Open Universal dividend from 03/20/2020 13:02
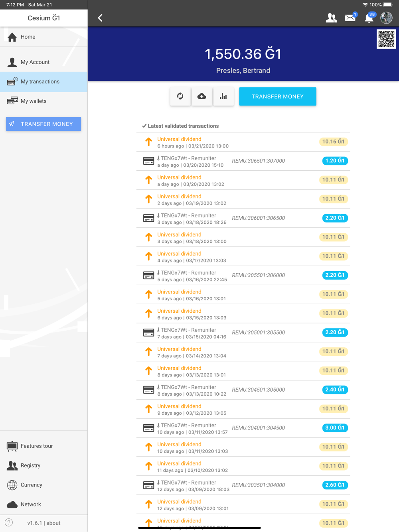 (243, 180)
